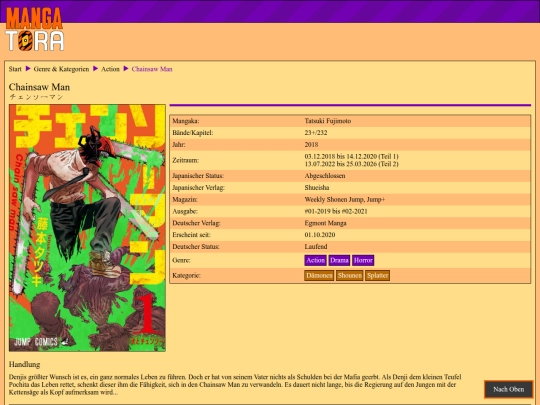Click the Erscheint seit: label

coord(191,235)
